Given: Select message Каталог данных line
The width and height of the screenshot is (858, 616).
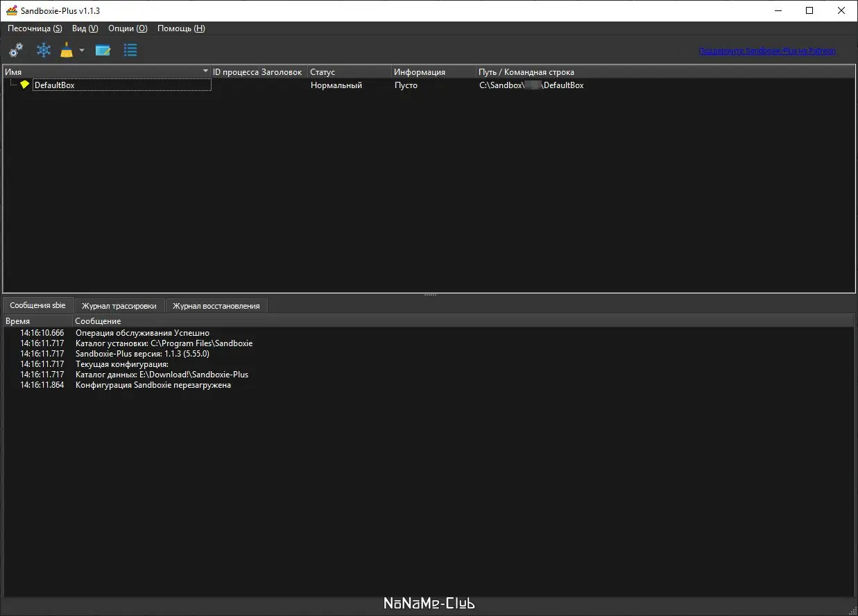Looking at the screenshot, I should pyautogui.click(x=162, y=375).
